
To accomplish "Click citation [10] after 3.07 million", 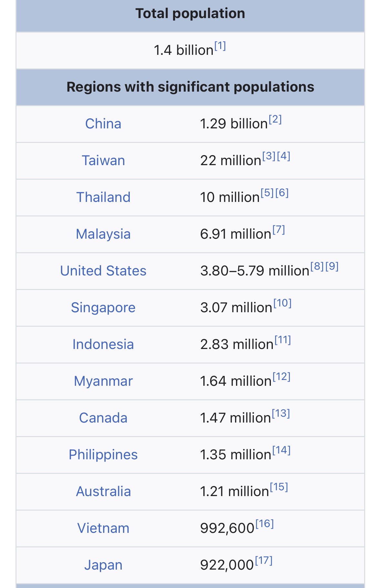I will 282,304.
